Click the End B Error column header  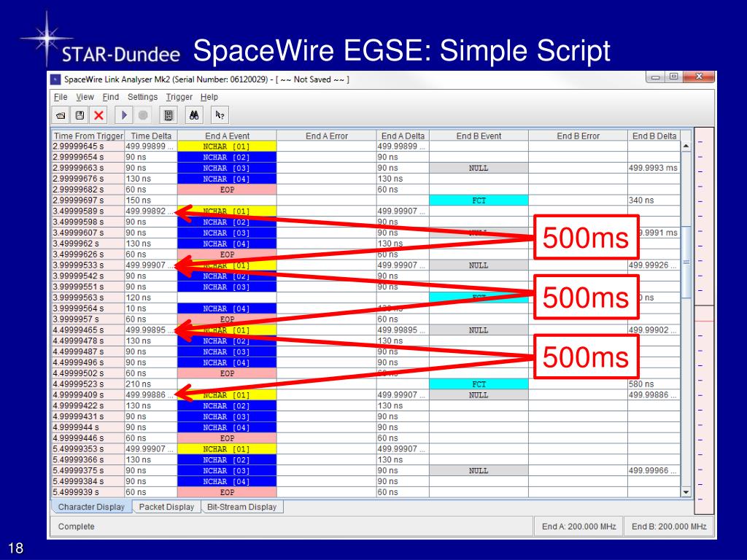pos(578,136)
